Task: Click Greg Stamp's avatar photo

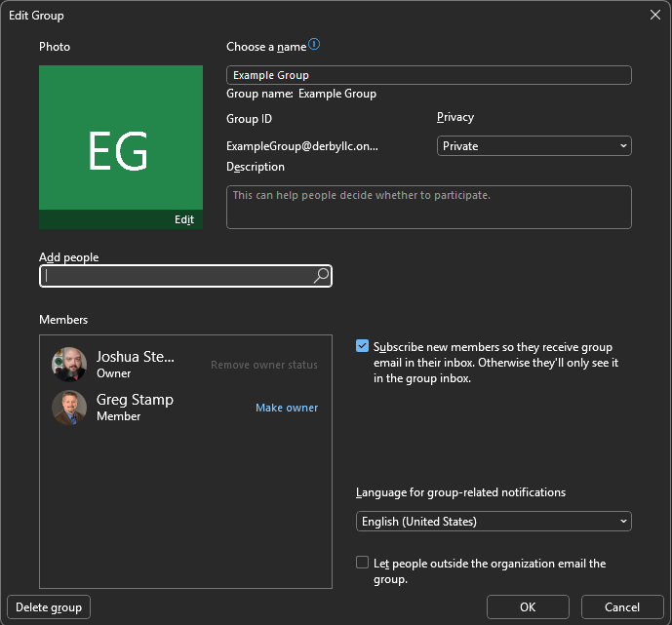Action: pyautogui.click(x=69, y=408)
